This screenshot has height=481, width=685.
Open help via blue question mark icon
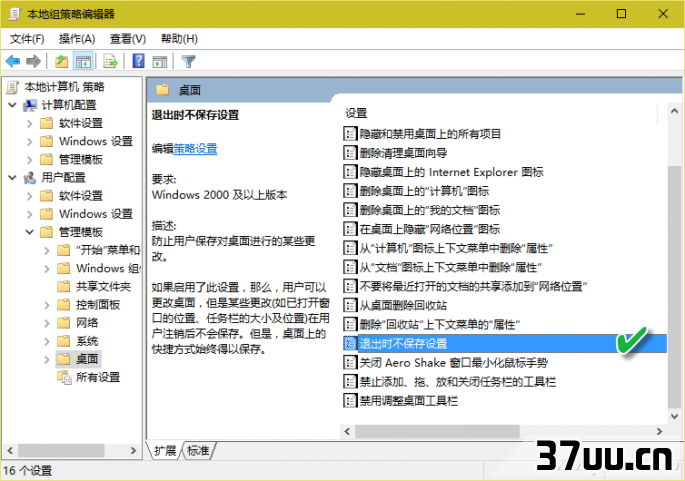pyautogui.click(x=138, y=61)
